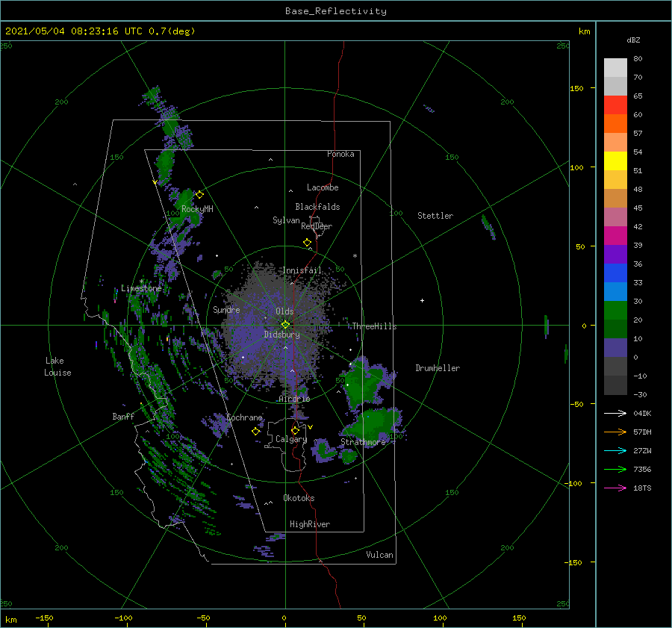The image size is (672, 628).
Task: Click the HighRiver town label
Action: pos(310,524)
